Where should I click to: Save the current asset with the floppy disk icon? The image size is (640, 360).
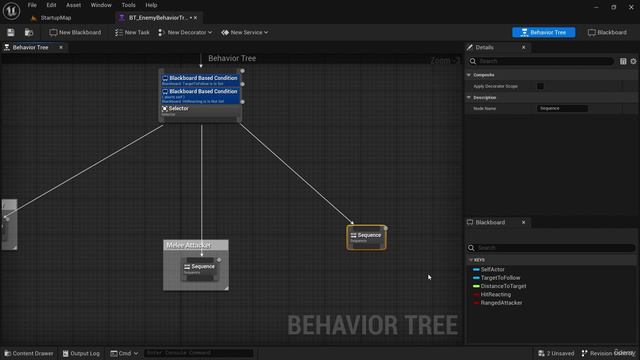(11, 32)
